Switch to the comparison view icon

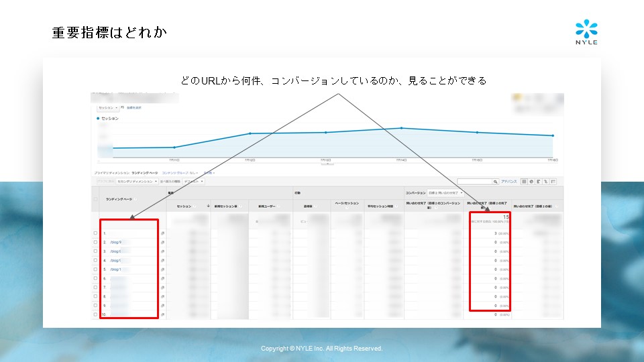(546, 182)
